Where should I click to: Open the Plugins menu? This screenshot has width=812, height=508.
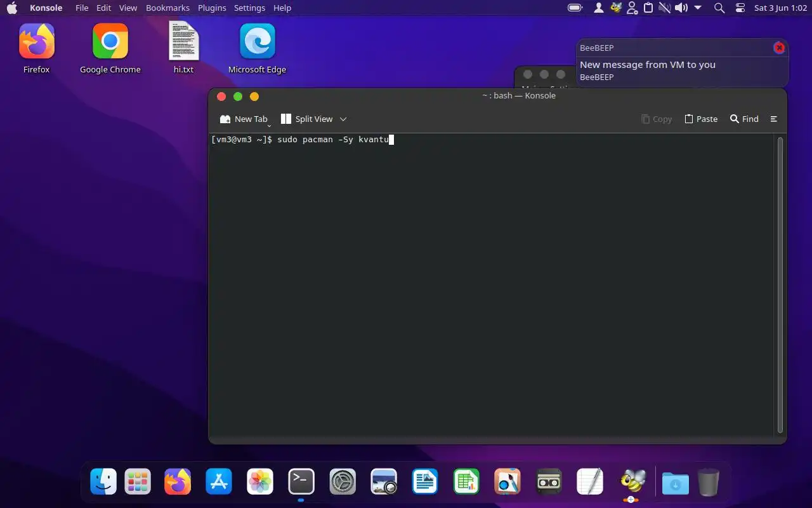(x=212, y=8)
